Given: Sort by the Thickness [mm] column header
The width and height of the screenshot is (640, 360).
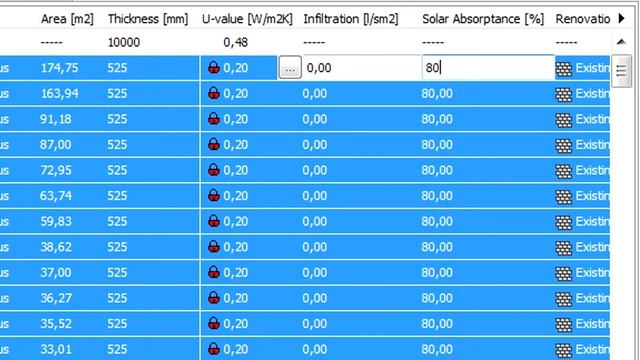Looking at the screenshot, I should [148, 19].
